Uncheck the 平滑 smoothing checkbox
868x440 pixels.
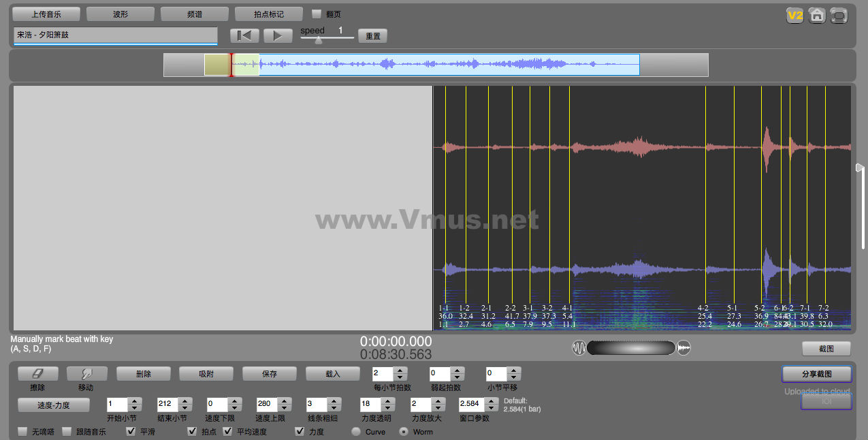(131, 431)
